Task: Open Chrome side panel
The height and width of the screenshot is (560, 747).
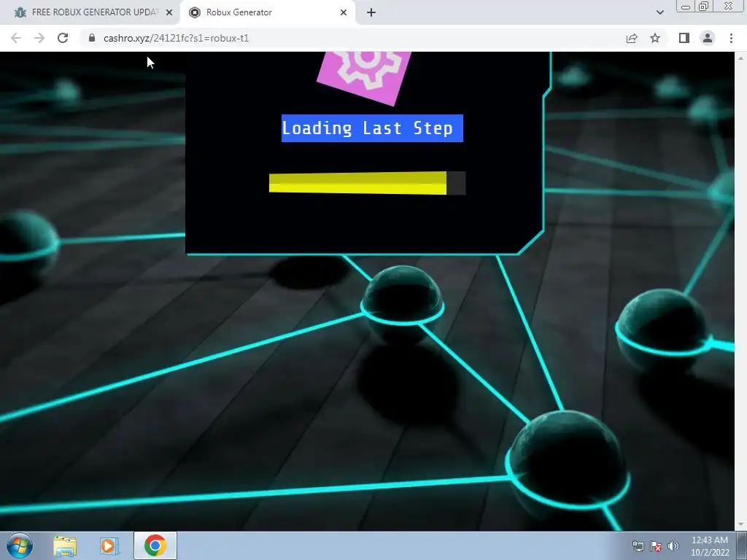Action: tap(684, 38)
